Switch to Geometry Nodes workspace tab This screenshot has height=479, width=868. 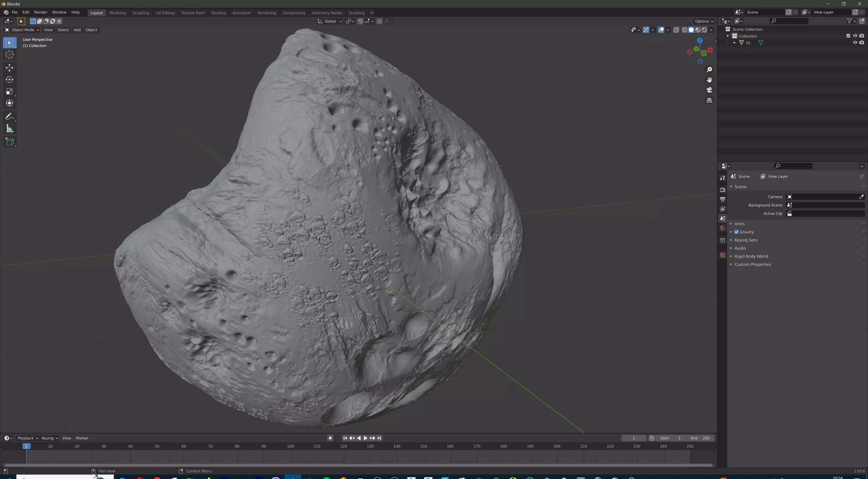point(327,13)
